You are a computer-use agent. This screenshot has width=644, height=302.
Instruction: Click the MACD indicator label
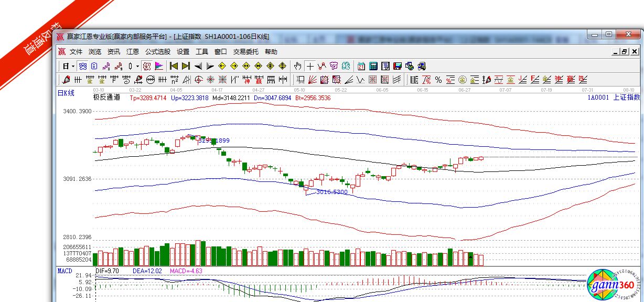coord(65,271)
